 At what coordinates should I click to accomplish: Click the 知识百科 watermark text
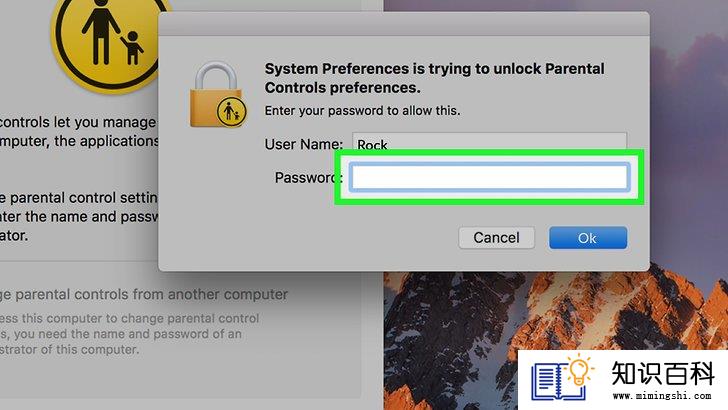(663, 374)
